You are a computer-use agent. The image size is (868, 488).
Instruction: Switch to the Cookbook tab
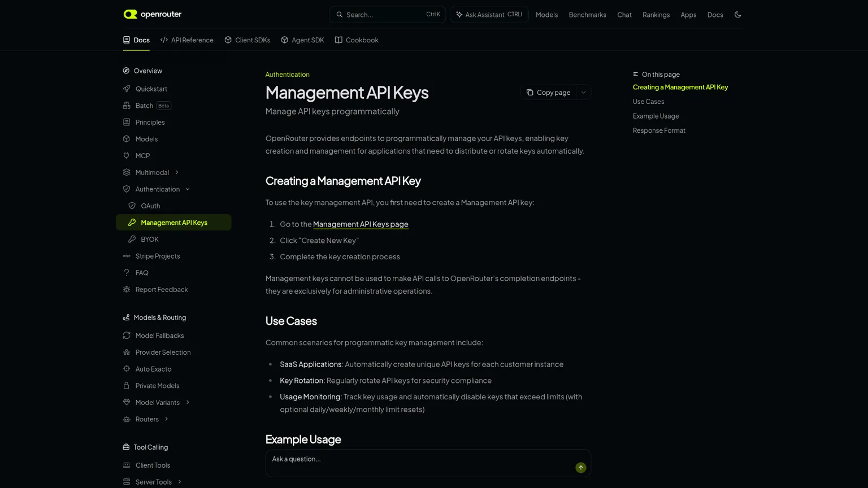tap(357, 40)
